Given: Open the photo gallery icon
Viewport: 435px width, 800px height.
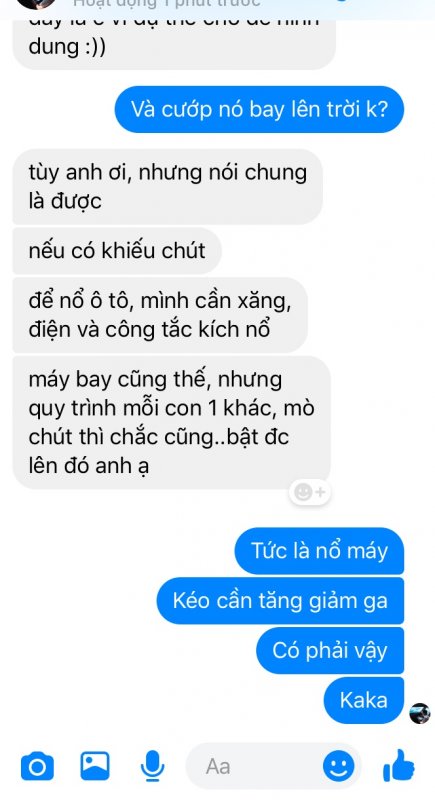Looking at the screenshot, I should [x=95, y=765].
